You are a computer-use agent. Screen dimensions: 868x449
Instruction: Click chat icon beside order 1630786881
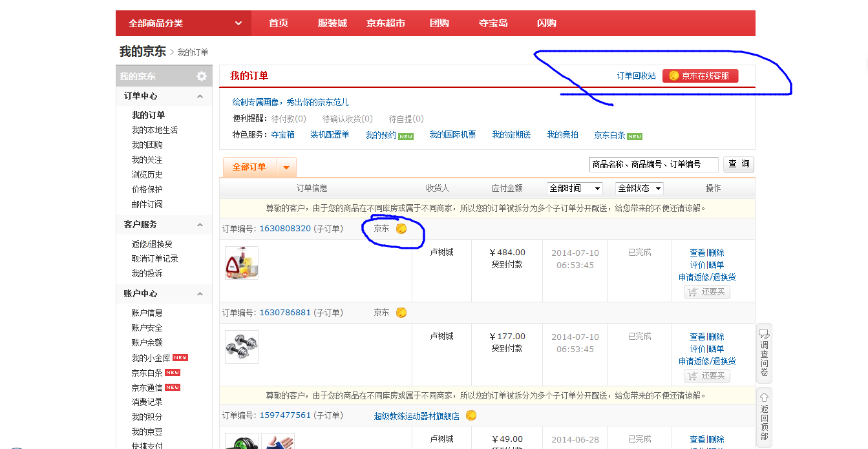click(401, 313)
